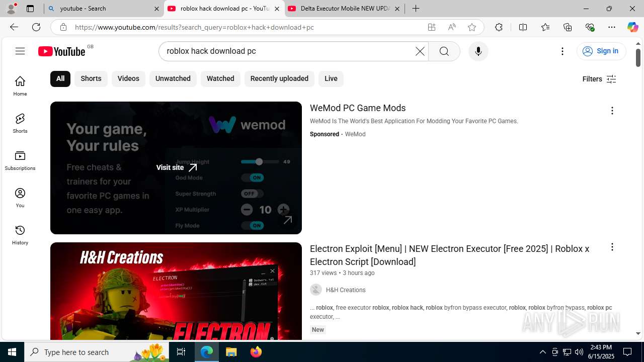Switch to Delta Executor Mobile tab
644x362 pixels.
click(x=345, y=9)
